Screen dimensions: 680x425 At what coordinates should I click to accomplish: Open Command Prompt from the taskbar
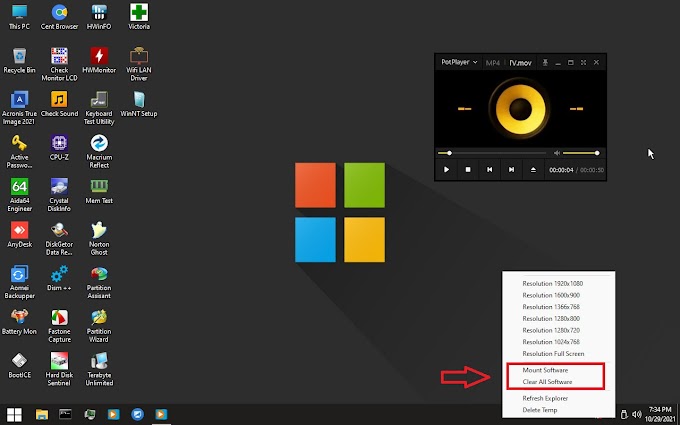point(65,414)
